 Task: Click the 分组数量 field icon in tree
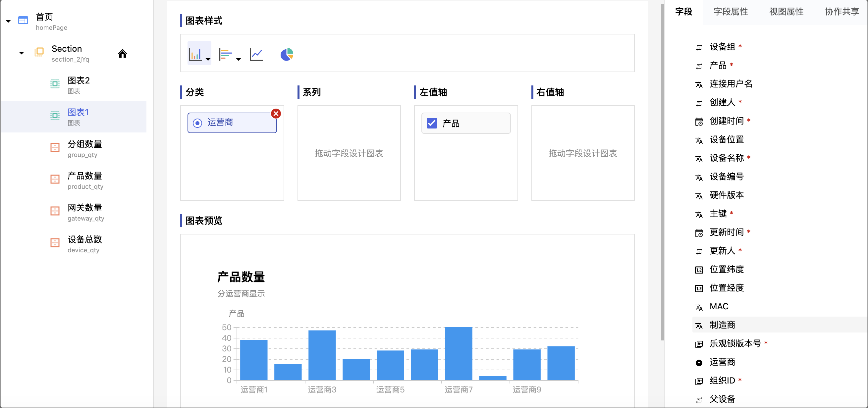pos(55,147)
